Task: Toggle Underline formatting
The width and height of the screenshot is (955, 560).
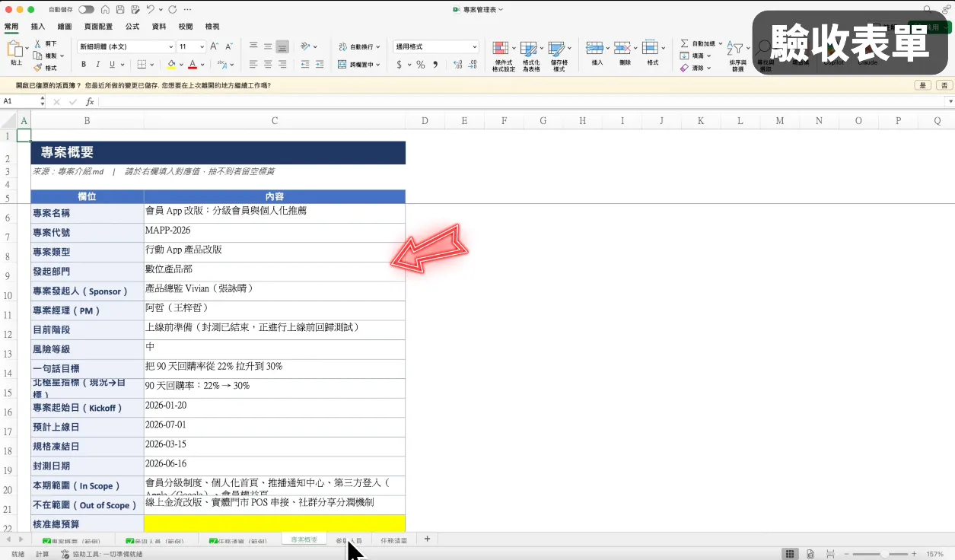Action: [112, 65]
